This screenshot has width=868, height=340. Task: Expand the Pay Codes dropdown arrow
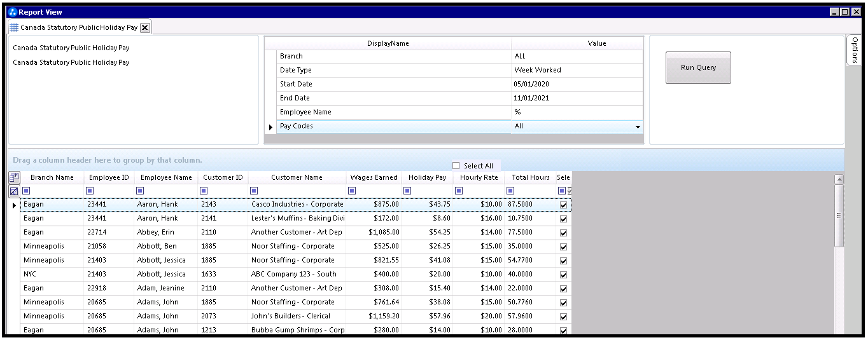tap(638, 127)
